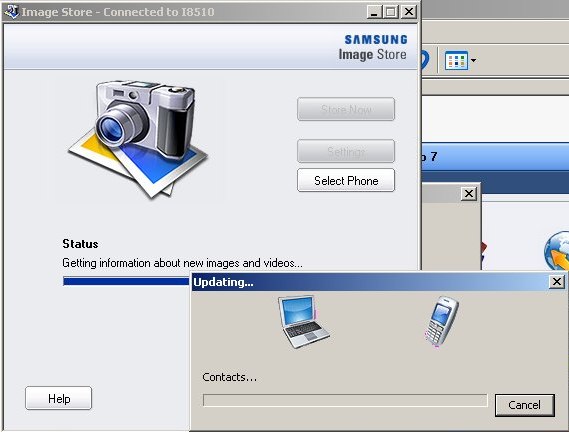Click the camera illustration in Image Store
This screenshot has height=432, width=569.
(x=138, y=139)
